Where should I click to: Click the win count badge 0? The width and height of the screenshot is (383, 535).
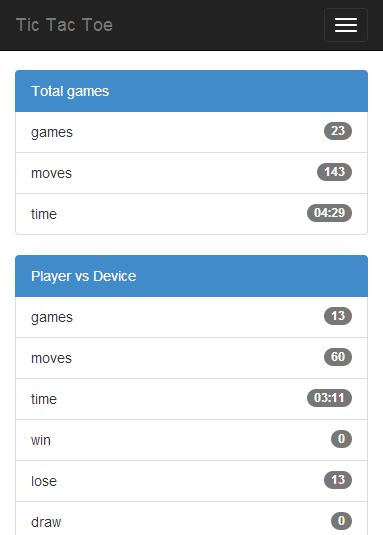pyautogui.click(x=341, y=439)
